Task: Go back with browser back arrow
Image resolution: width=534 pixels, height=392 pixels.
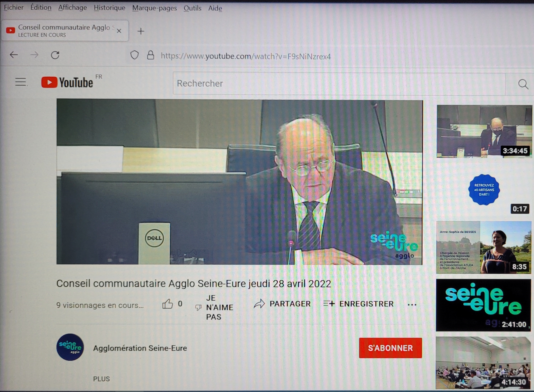Action: coord(14,55)
